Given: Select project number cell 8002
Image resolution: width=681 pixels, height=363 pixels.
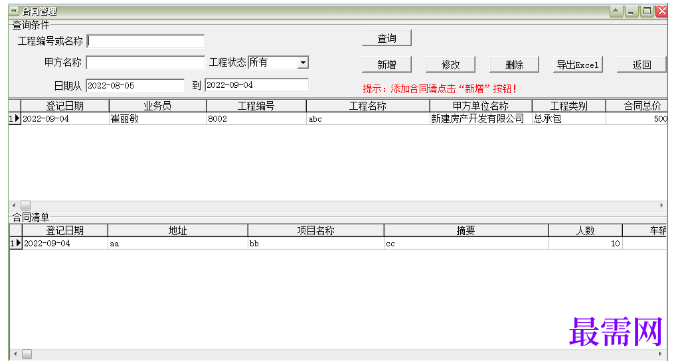Looking at the screenshot, I should coord(256,119).
